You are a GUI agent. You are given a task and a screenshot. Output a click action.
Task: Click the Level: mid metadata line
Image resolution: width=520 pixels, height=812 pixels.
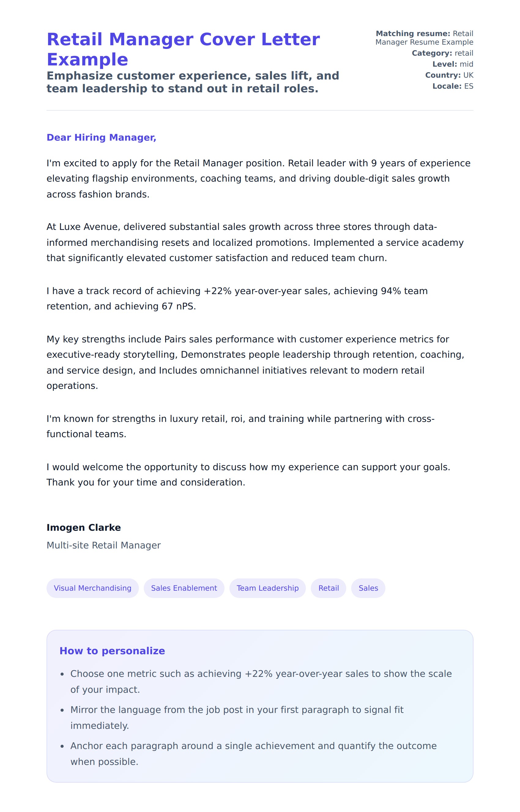coord(452,64)
